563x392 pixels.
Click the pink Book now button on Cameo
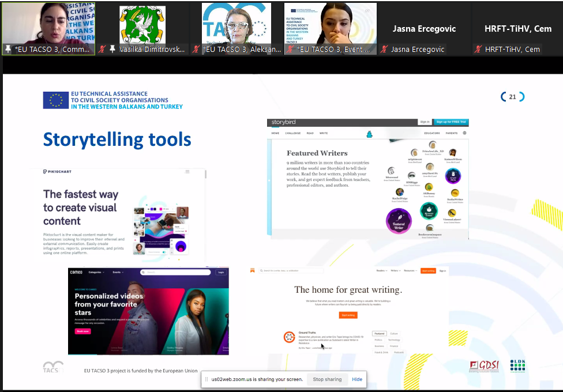click(x=83, y=331)
